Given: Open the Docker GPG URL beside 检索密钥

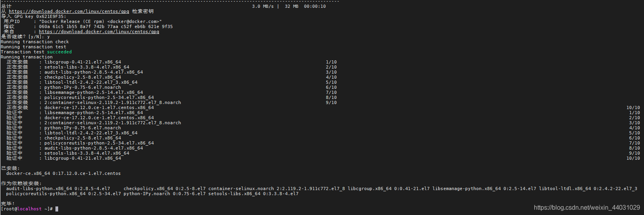Looking at the screenshot, I should pyautogui.click(x=69, y=11).
